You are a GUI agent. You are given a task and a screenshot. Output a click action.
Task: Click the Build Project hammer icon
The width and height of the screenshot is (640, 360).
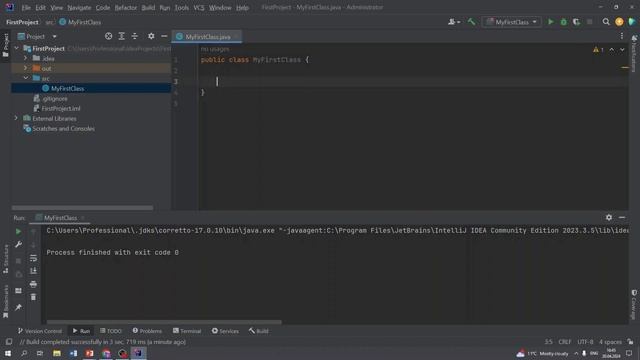tap(471, 22)
